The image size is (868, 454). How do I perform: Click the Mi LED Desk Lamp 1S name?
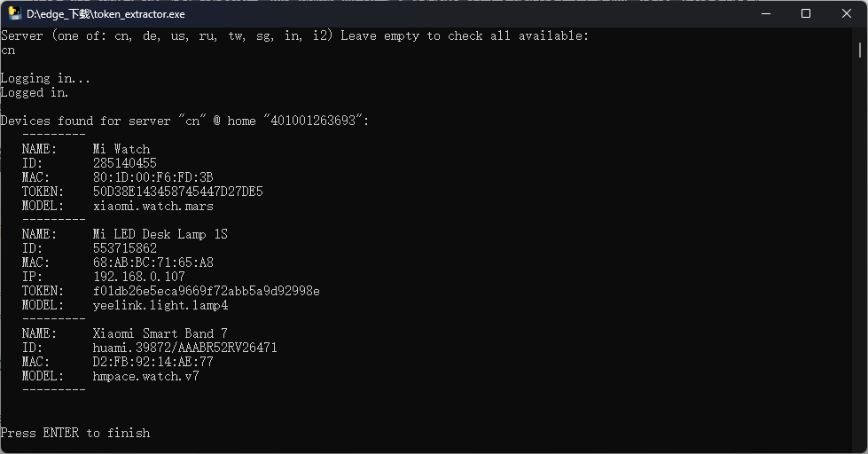point(160,234)
